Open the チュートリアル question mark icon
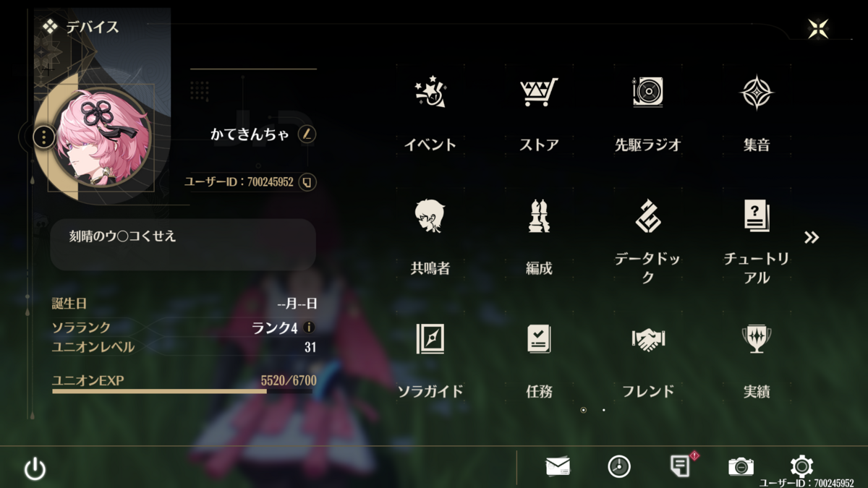 coord(757,216)
